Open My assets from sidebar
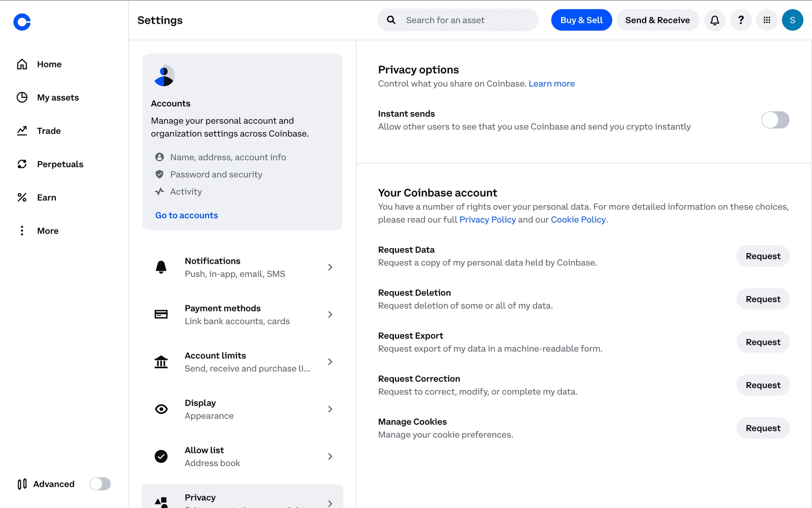 pos(58,97)
